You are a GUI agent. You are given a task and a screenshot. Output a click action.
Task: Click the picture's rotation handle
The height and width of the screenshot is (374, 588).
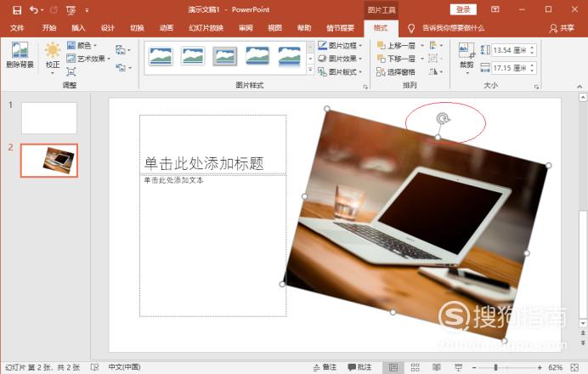coord(444,119)
